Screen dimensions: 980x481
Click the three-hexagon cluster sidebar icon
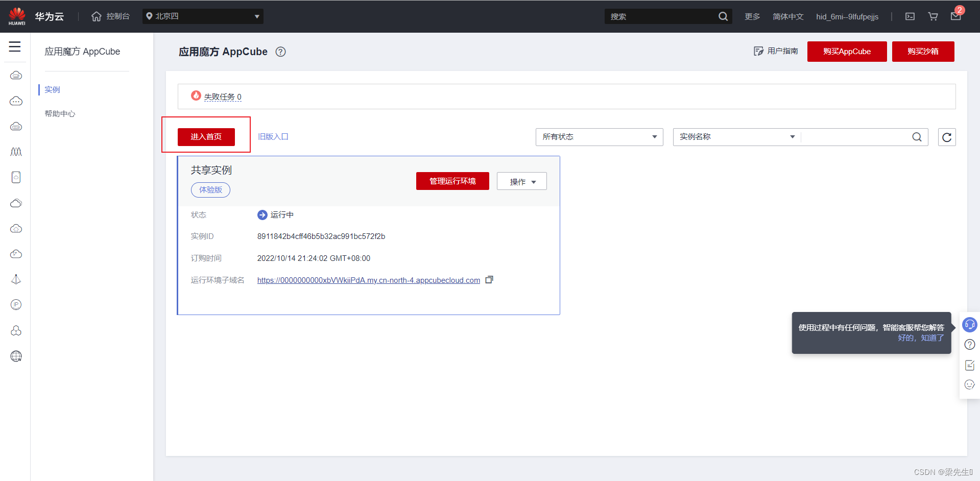[x=16, y=330]
